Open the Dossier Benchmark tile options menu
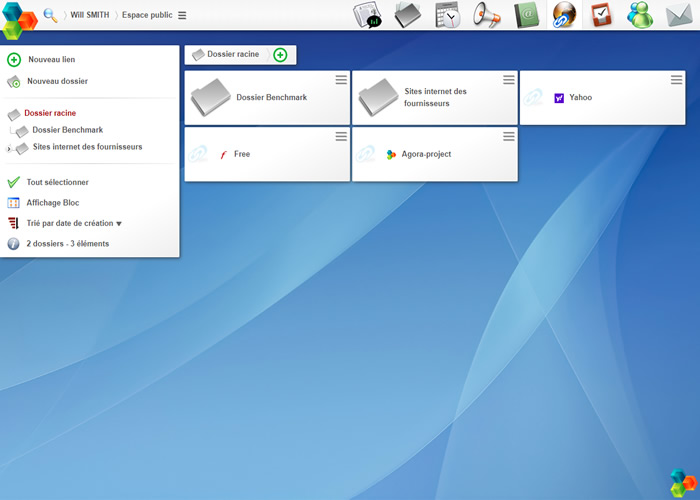Image resolution: width=700 pixels, height=500 pixels. [341, 80]
